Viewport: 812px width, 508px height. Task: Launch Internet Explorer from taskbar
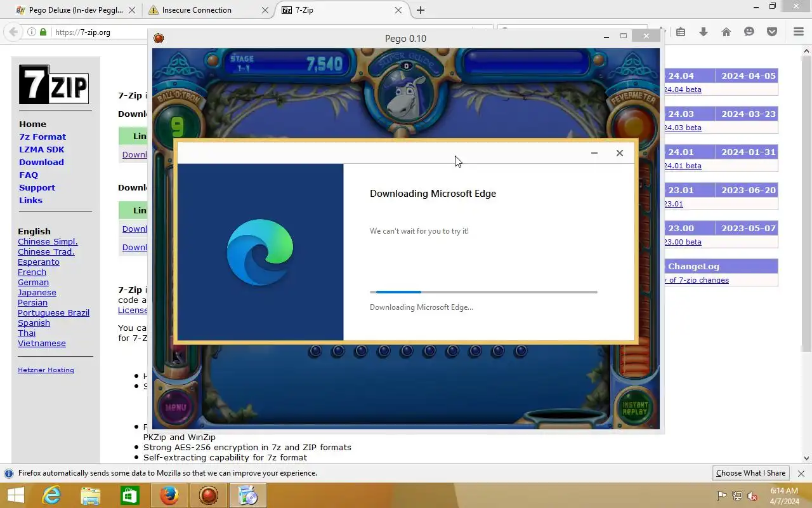(x=51, y=495)
